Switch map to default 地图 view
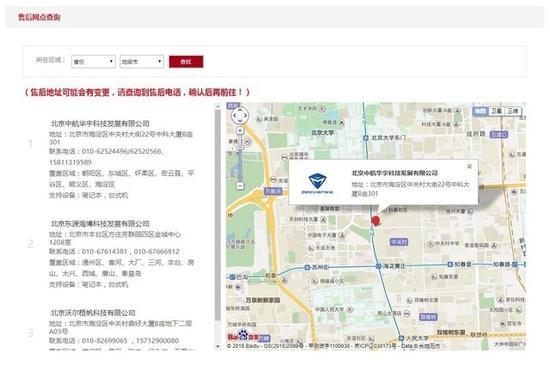The width and height of the screenshot is (550, 365). [480, 111]
